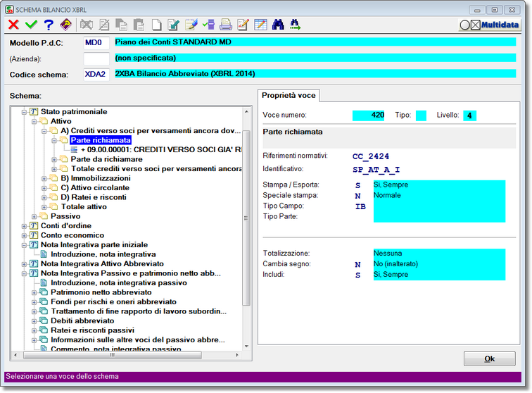Screen dimensions: 532x393
Task: Click the notepad with blue pen icon
Action: pos(191,25)
